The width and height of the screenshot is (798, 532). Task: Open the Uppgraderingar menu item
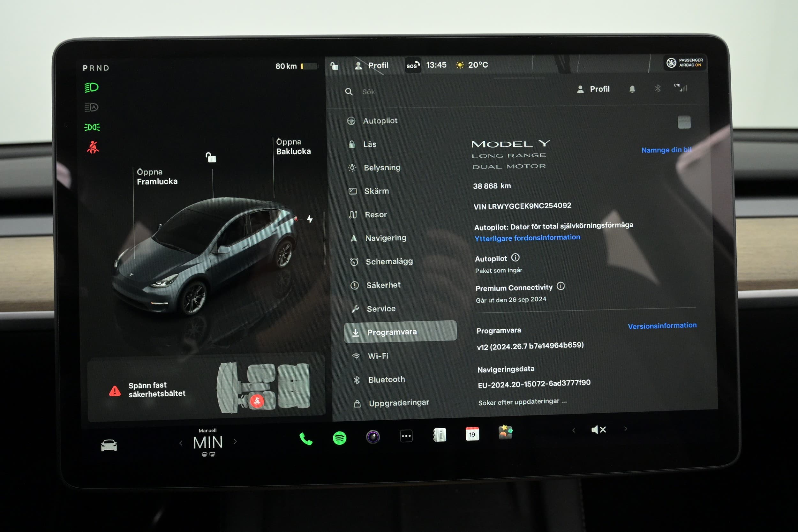[x=391, y=403]
